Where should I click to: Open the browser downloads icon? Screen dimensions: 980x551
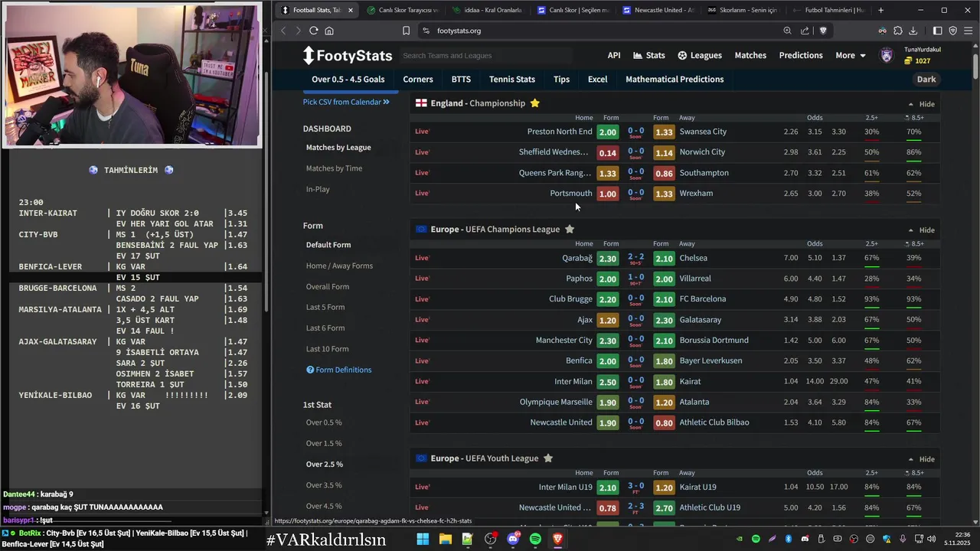tap(913, 31)
